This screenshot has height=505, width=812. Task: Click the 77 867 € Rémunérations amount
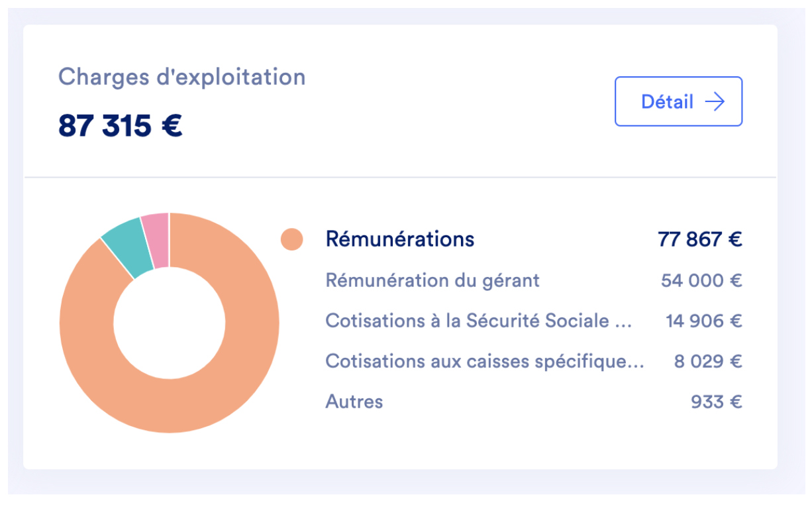point(699,239)
